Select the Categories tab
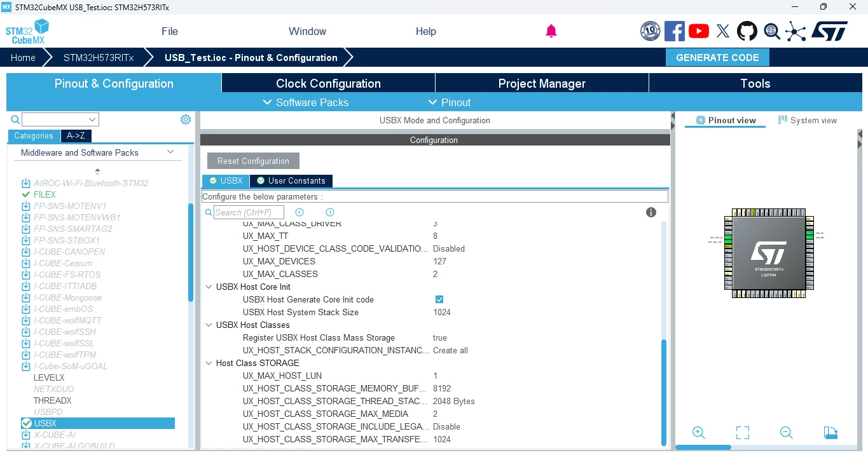The height and width of the screenshot is (455, 868). click(34, 135)
